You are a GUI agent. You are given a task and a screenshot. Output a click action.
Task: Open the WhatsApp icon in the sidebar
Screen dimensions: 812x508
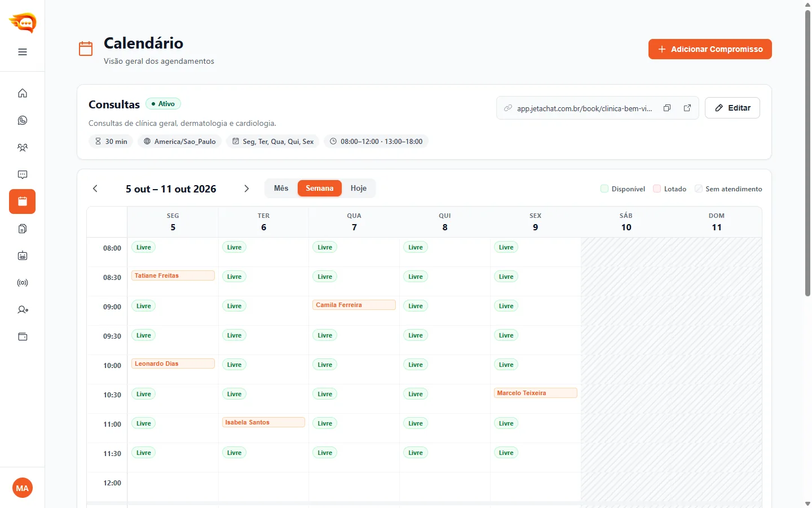click(x=23, y=120)
